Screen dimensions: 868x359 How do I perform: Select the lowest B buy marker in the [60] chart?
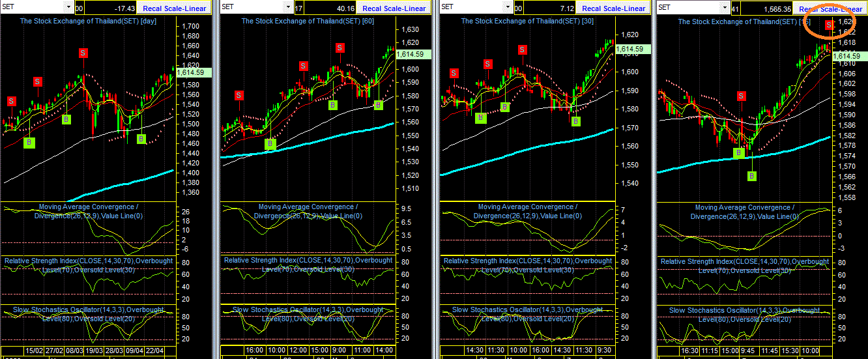(270, 143)
